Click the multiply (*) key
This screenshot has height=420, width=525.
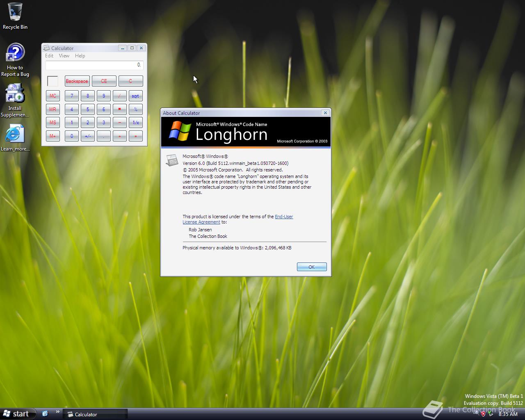tap(120, 110)
